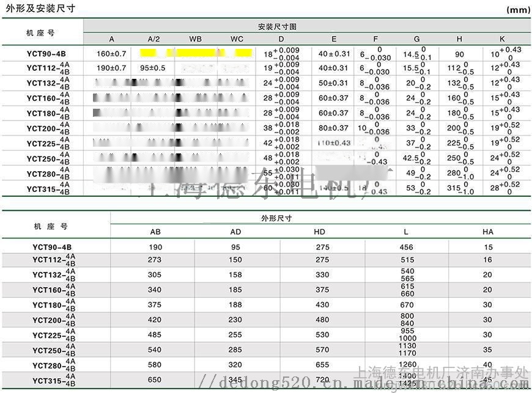Click AB value 580
Viewport: 532px width, 393px height.
[154, 364]
